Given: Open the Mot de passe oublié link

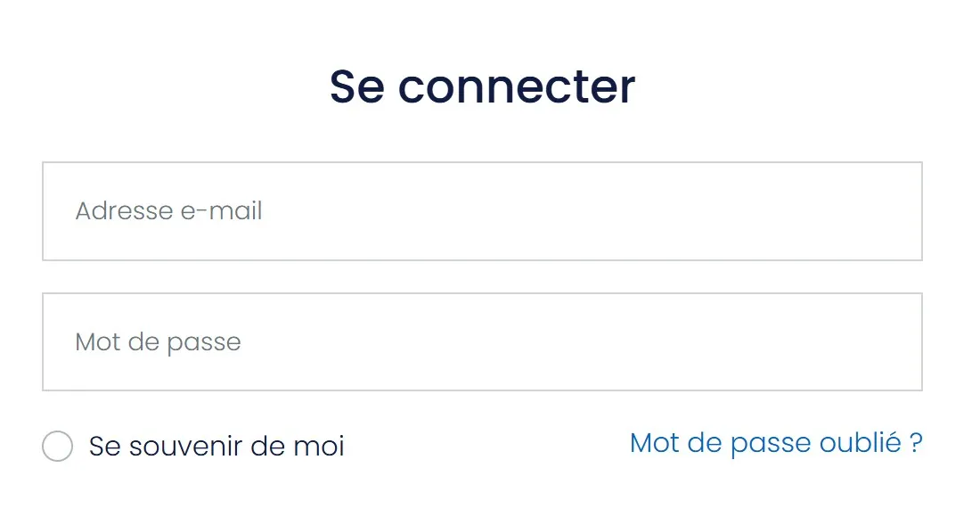Looking at the screenshot, I should tap(775, 443).
